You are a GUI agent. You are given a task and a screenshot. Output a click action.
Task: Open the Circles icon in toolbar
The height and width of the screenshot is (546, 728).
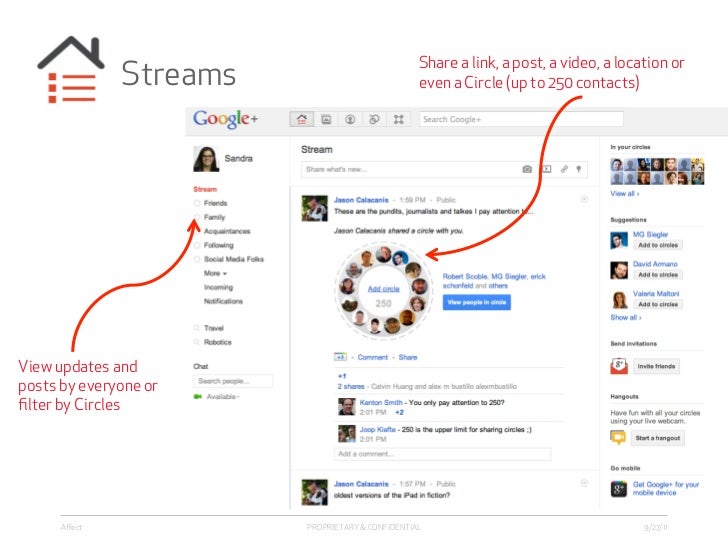point(374,119)
